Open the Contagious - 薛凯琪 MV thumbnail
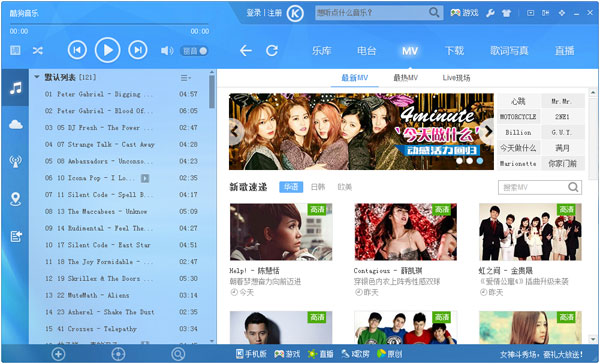This screenshot has height=364, width=600. coord(406,232)
